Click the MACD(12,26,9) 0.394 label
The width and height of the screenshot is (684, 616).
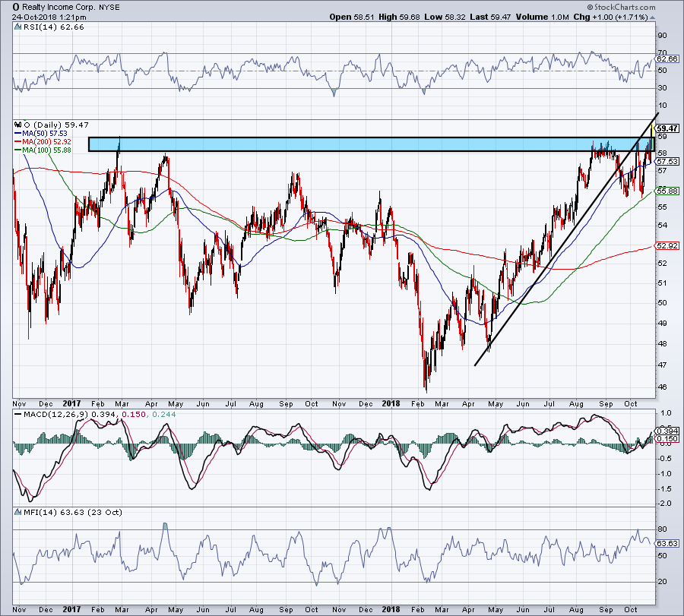pos(70,414)
